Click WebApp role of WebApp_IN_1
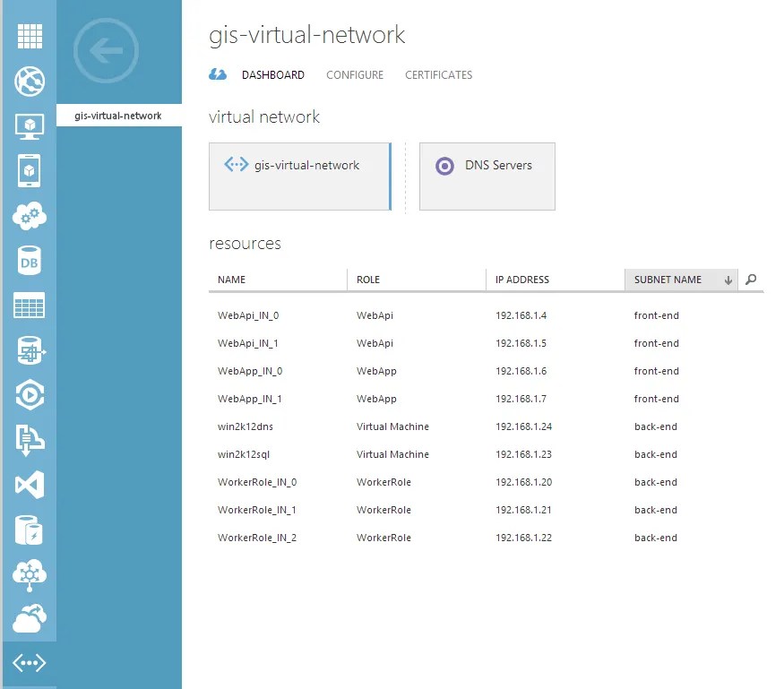Viewport: 784px width, 689px height. 376,399
